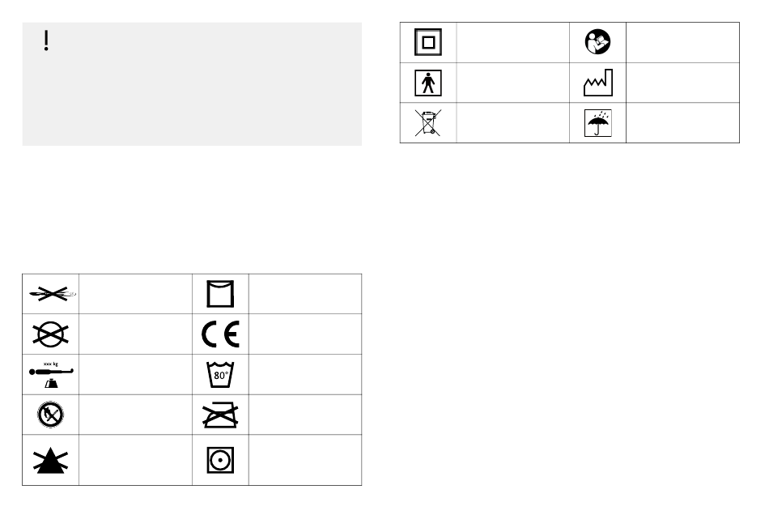Select the crossed-out wheeled bin icon
This screenshot has width=769, height=532.
pos(428,123)
